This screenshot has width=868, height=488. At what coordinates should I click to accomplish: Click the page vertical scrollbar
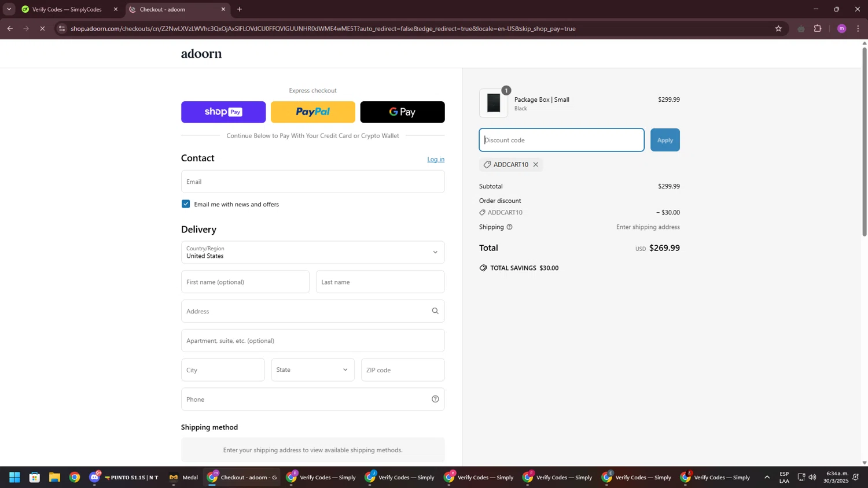coord(865,142)
